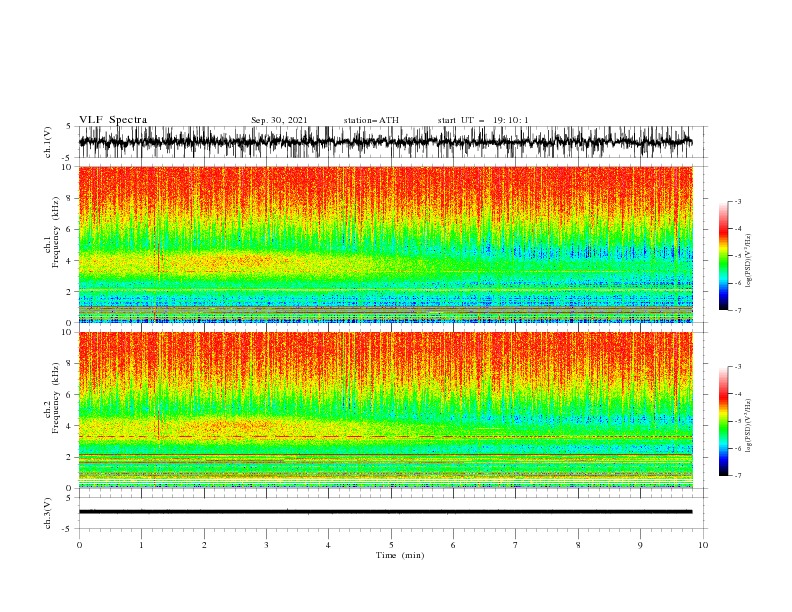Click the "start UT = 19:10:1" text
This screenshot has height=612, width=792.
coord(483,120)
